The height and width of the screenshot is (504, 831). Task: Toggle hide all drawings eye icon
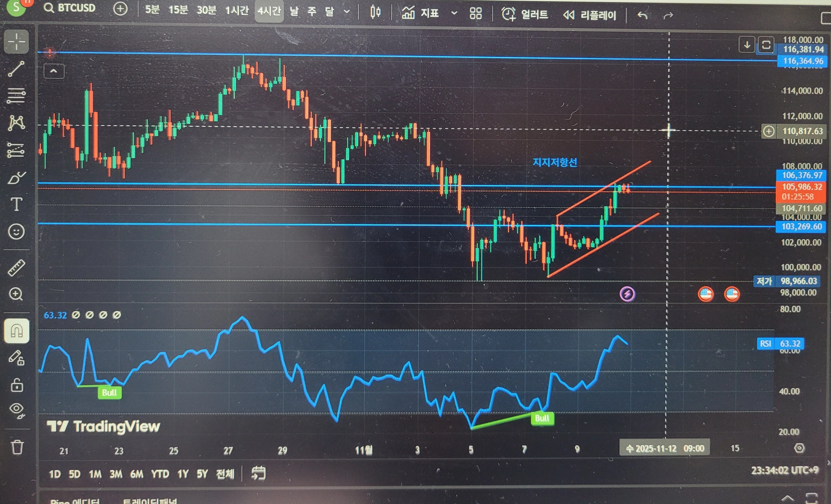point(17,410)
